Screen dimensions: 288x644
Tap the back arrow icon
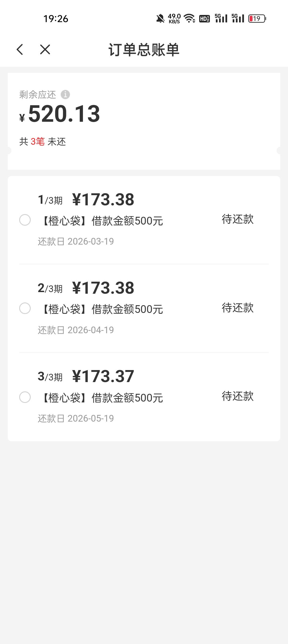(20, 49)
